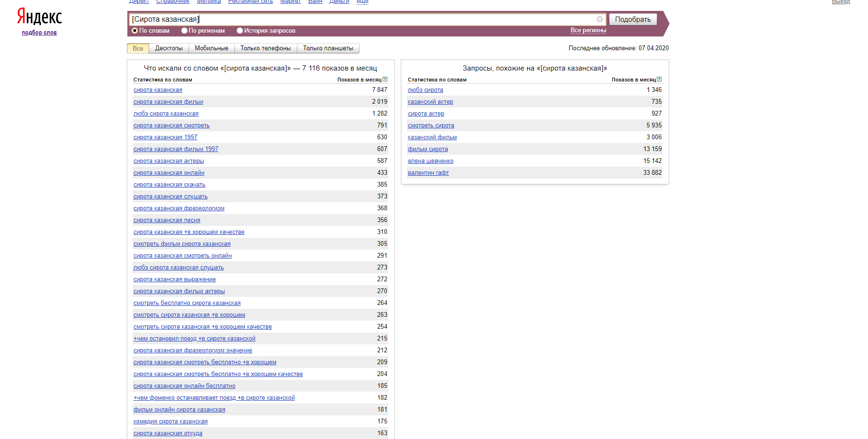Switch to the 'Десктопы' tab
The image size is (868, 439).
169,48
